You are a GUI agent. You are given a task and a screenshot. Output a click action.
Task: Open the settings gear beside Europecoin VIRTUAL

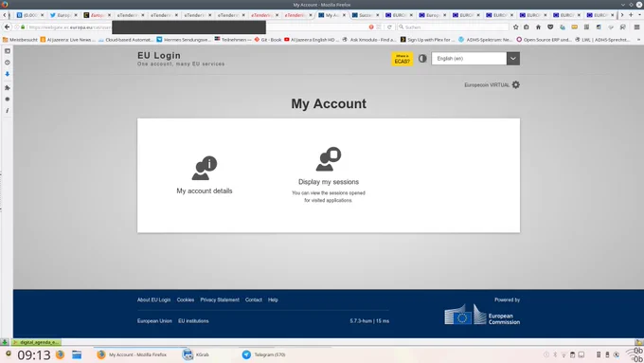pyautogui.click(x=516, y=84)
